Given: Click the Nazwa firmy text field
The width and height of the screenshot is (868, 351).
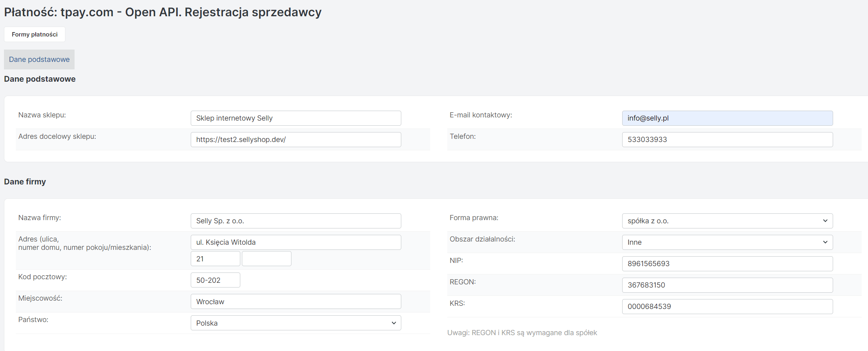Looking at the screenshot, I should [295, 221].
